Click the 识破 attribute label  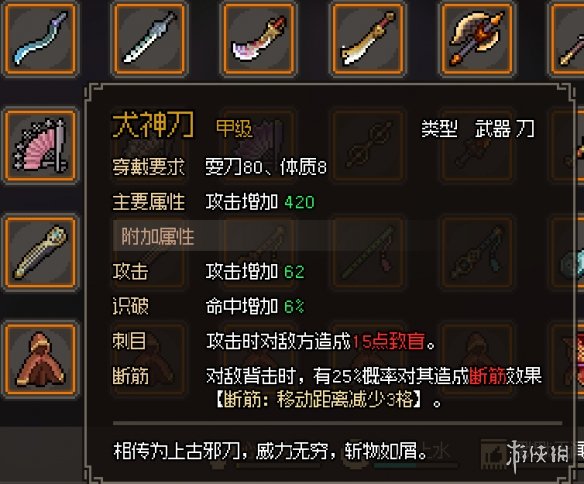(x=130, y=306)
